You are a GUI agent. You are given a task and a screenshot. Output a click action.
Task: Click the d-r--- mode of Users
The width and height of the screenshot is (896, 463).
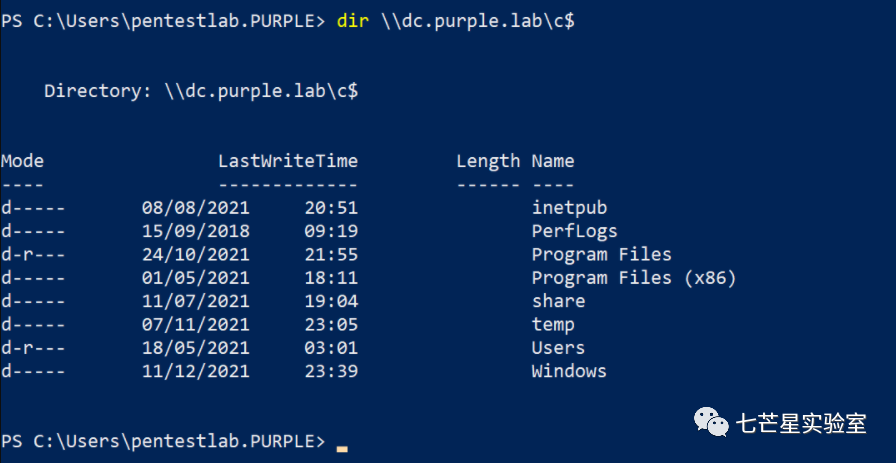point(33,348)
